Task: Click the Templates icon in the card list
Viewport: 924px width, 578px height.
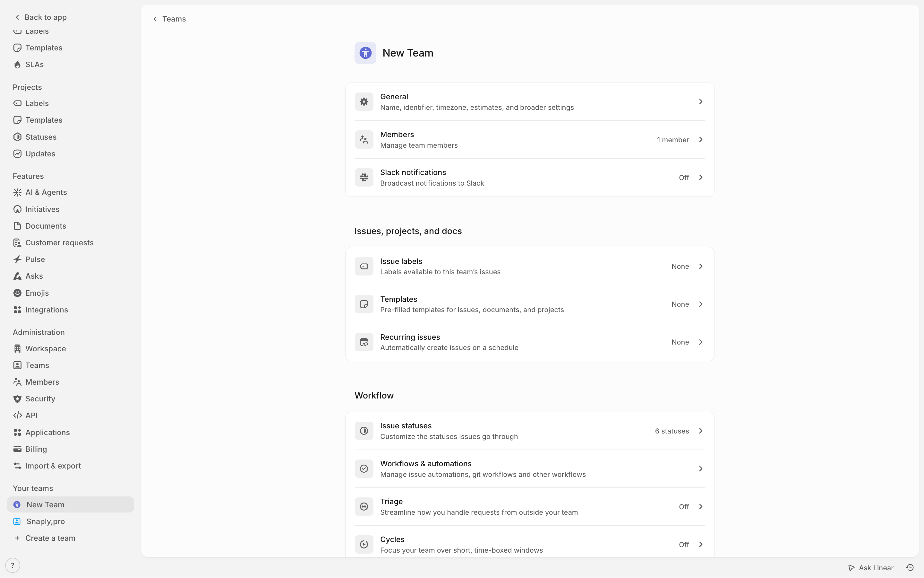Action: click(x=364, y=304)
